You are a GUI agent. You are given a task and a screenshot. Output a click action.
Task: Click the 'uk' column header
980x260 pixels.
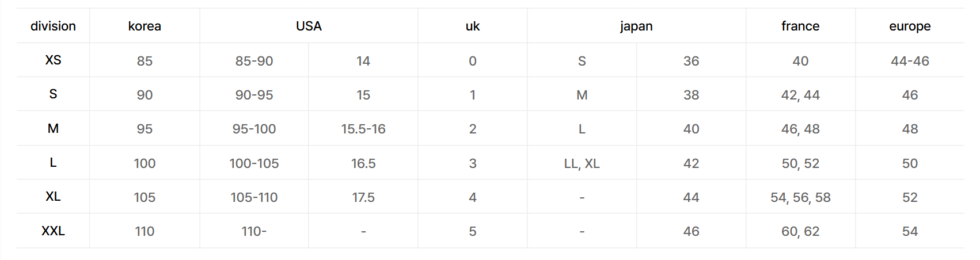472,26
